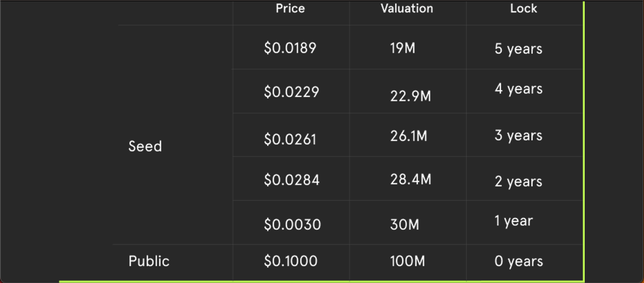Viewport: 644px width, 283px height.
Task: Click the 19M valuation cell
Action: click(403, 48)
